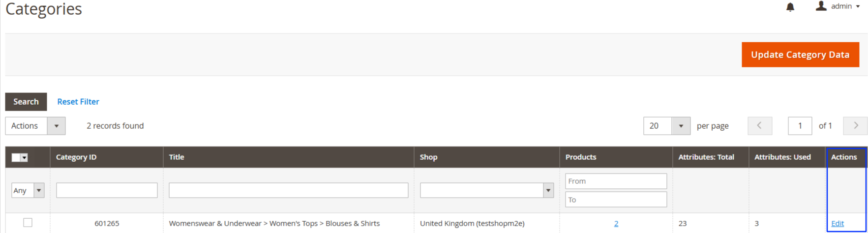Tick the checkbox for category 601265

pyautogui.click(x=28, y=223)
